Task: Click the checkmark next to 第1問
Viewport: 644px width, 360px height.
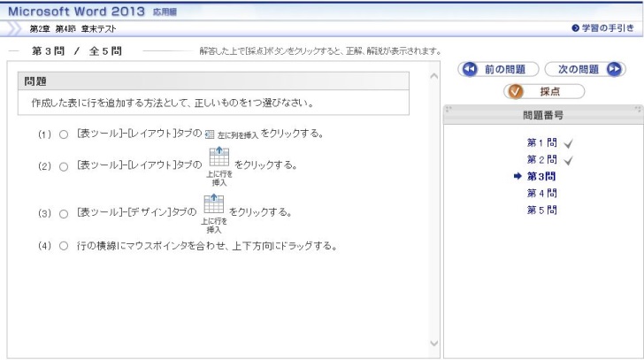Action: click(x=569, y=143)
